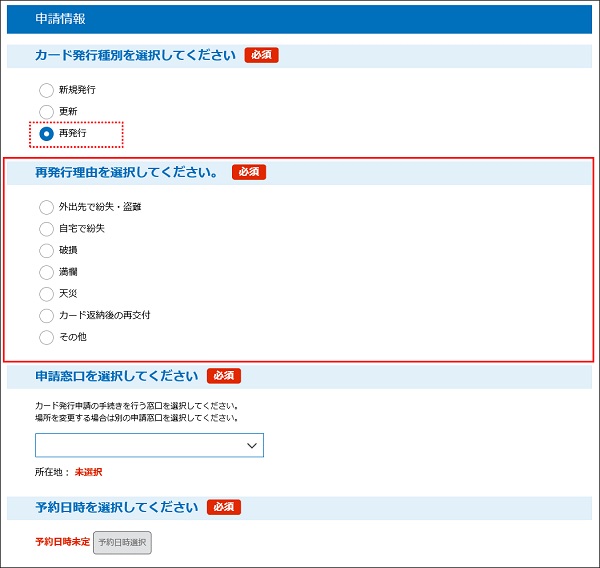Click the 必須 badge beside 予約日時 heading

[x=224, y=507]
